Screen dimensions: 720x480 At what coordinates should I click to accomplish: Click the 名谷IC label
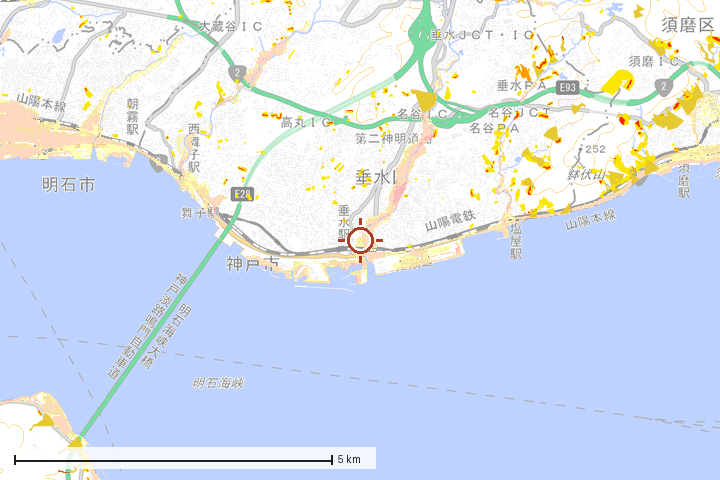pos(422,113)
